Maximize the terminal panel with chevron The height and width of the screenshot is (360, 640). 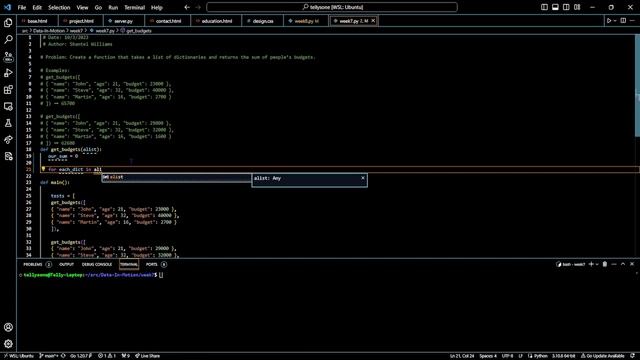point(623,264)
